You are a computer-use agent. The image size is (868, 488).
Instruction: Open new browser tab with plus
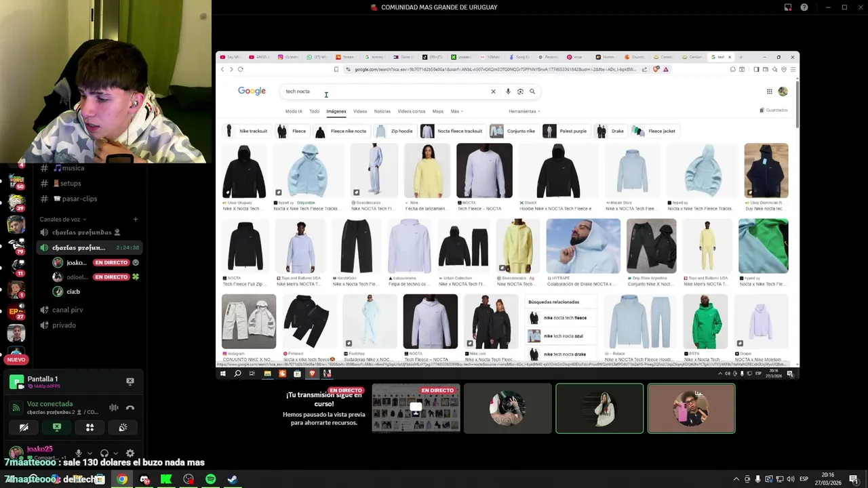click(741, 57)
